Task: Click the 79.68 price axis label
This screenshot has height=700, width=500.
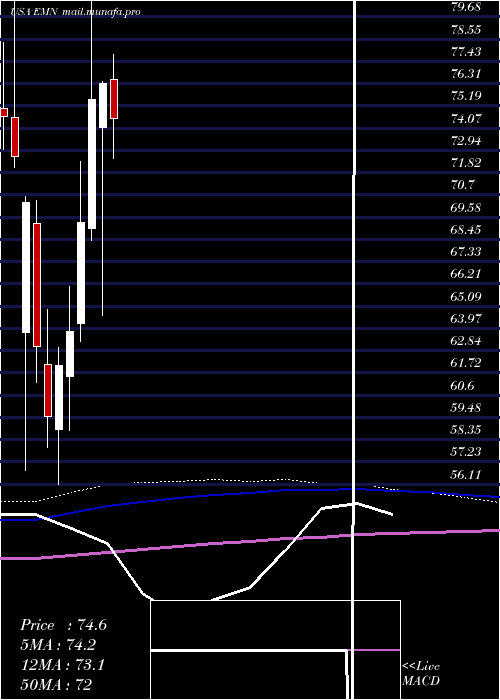Action: 467,7
